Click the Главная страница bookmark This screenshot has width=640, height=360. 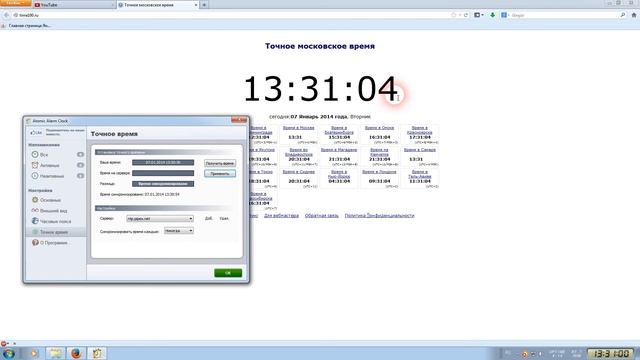[27, 25]
